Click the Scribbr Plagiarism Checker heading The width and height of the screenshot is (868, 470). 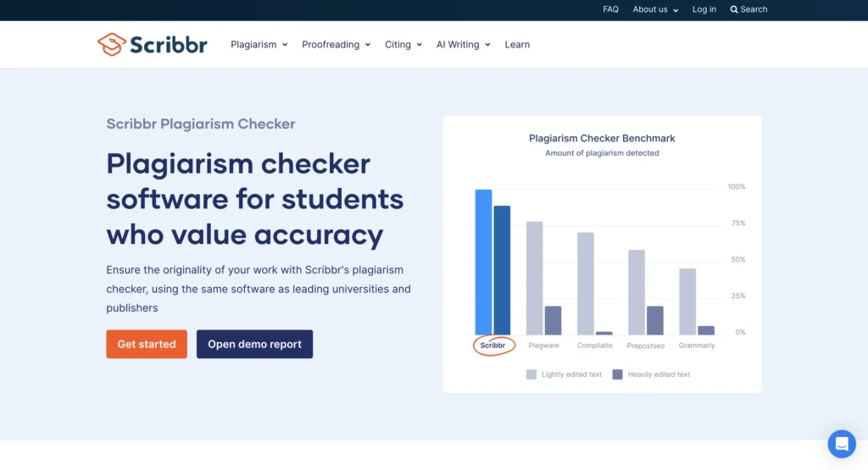(200, 124)
